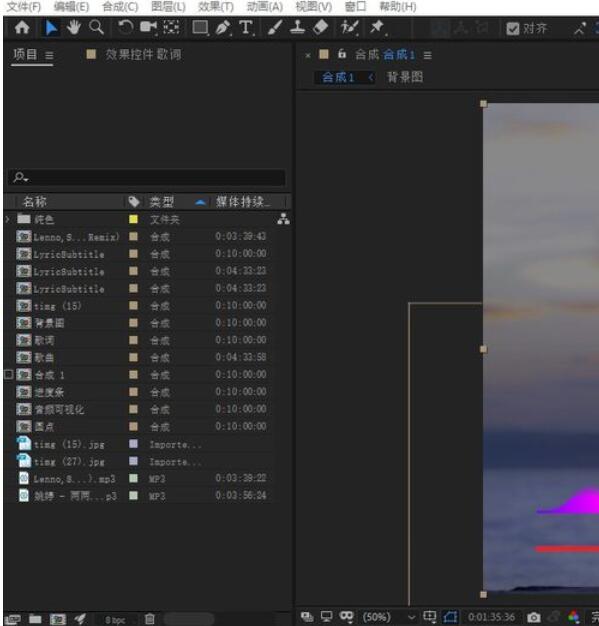Select the Puppet Pin tool
Screen dimensions: 599x626
point(377,28)
